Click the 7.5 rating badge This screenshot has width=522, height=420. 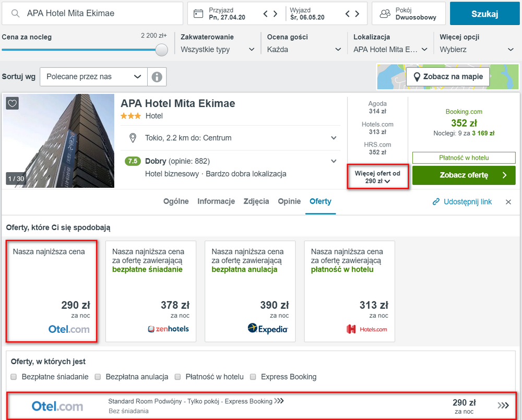tap(133, 161)
